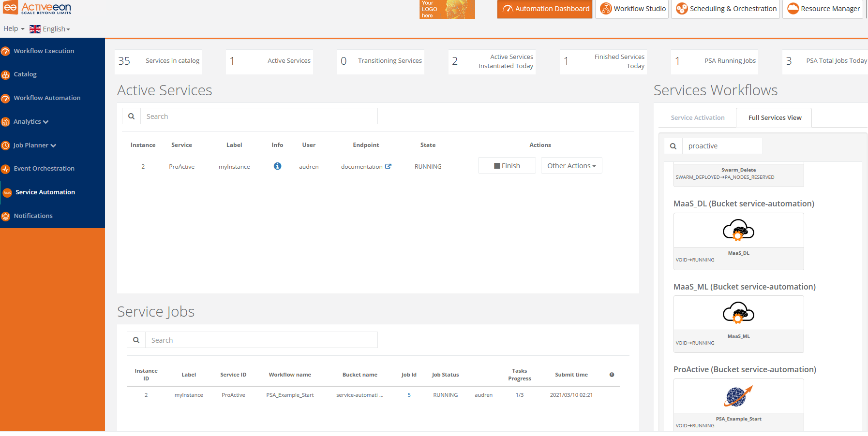
Task: Open Workflow Execution in sidebar
Action: (x=44, y=51)
